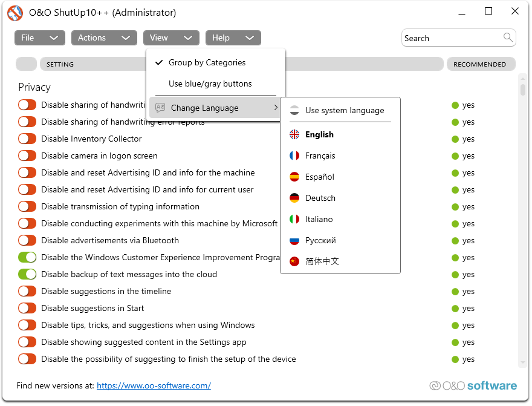
Task: Toggle Group by Categories checkmark
Action: 160,63
